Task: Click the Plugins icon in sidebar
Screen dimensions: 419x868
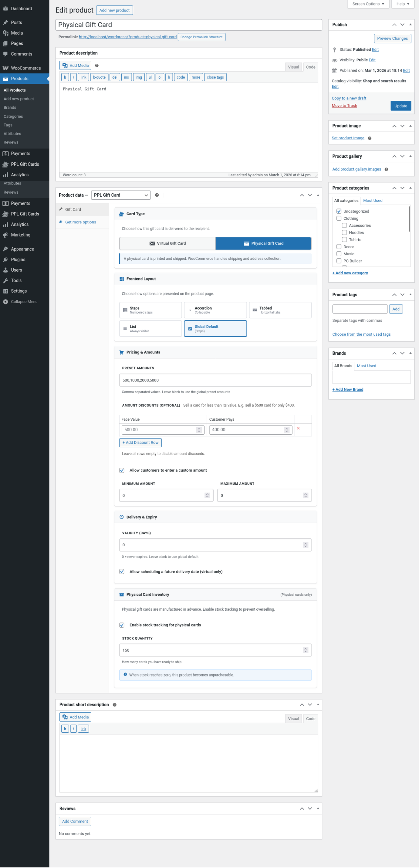Action: point(5,260)
